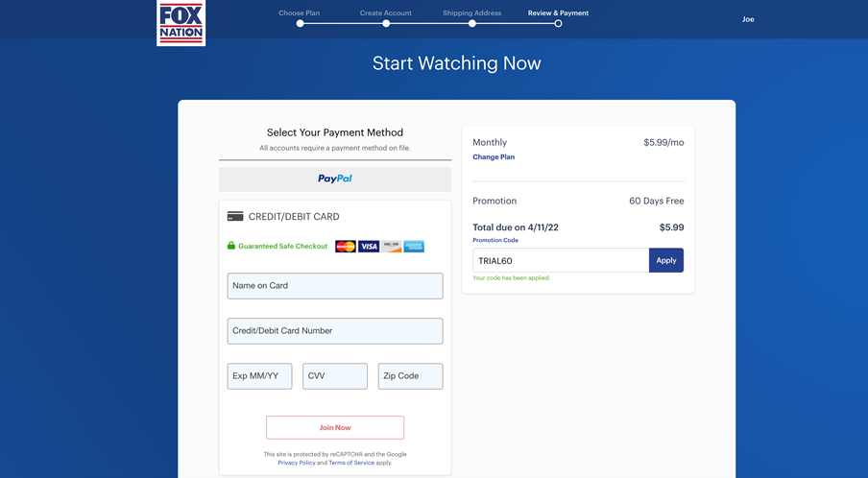Click the Visa card icon
This screenshot has width=868, height=478.
point(369,247)
